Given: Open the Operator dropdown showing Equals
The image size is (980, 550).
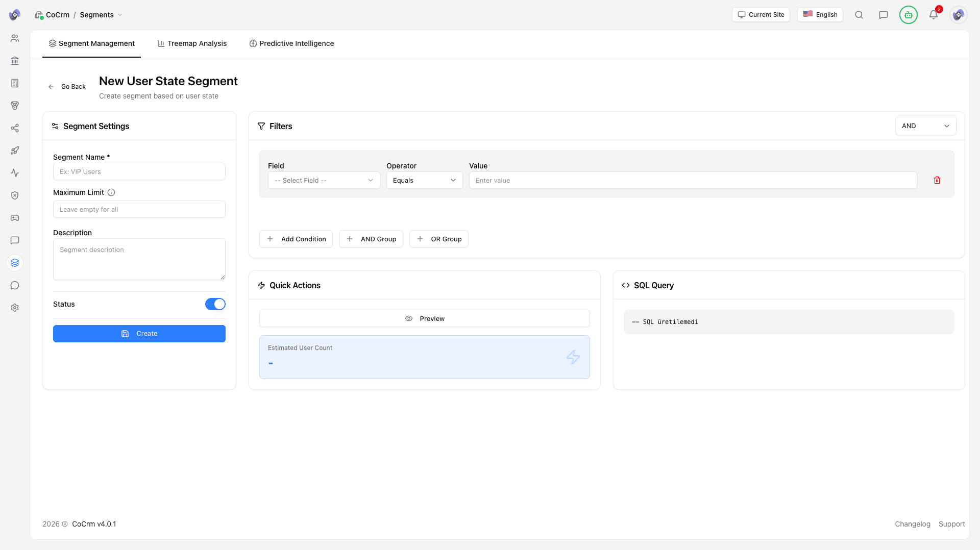Looking at the screenshot, I should [424, 180].
